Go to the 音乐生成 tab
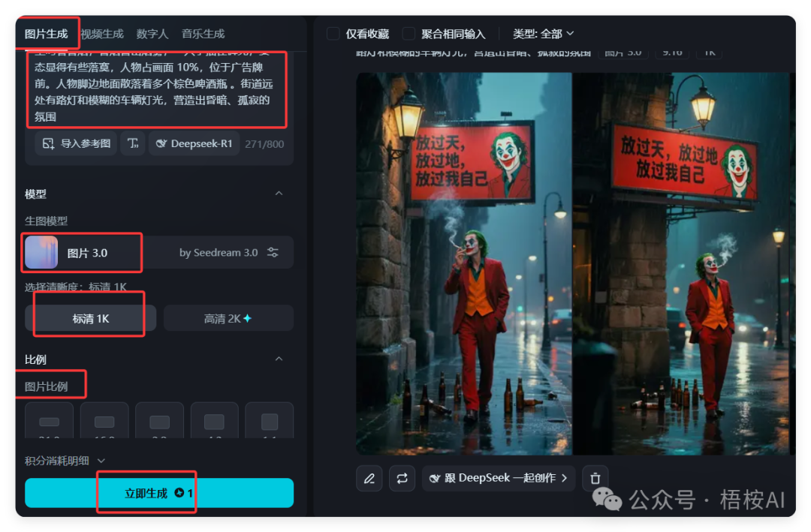 (x=203, y=34)
